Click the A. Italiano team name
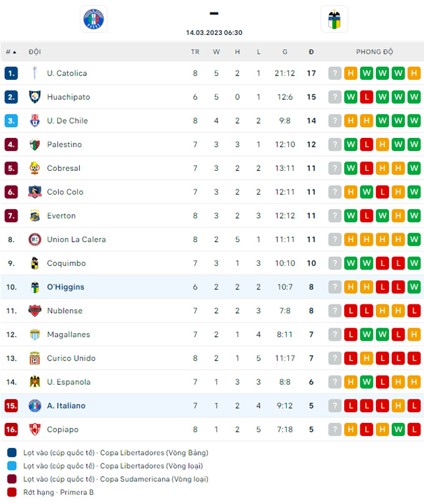 [66, 405]
